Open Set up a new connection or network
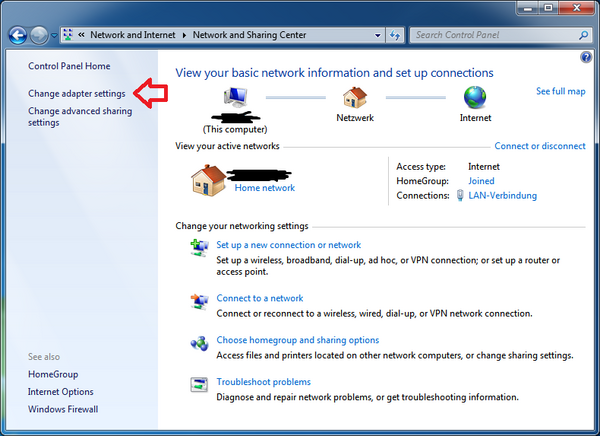Viewport: 600px width, 436px height. click(x=289, y=245)
